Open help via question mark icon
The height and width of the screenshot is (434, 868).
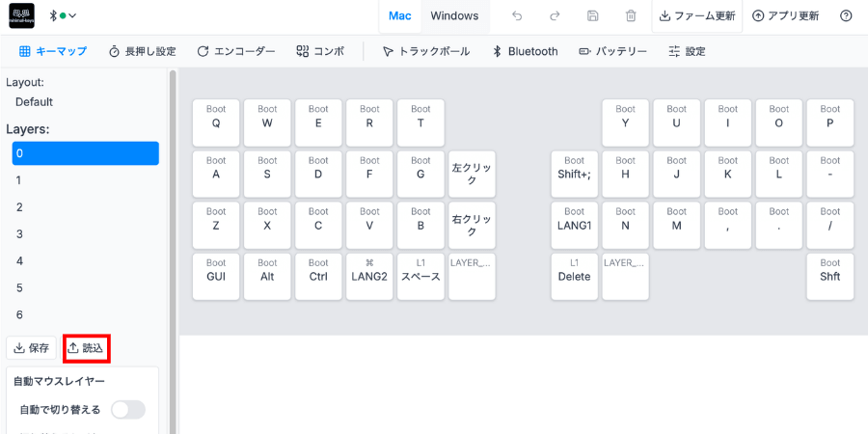point(846,16)
